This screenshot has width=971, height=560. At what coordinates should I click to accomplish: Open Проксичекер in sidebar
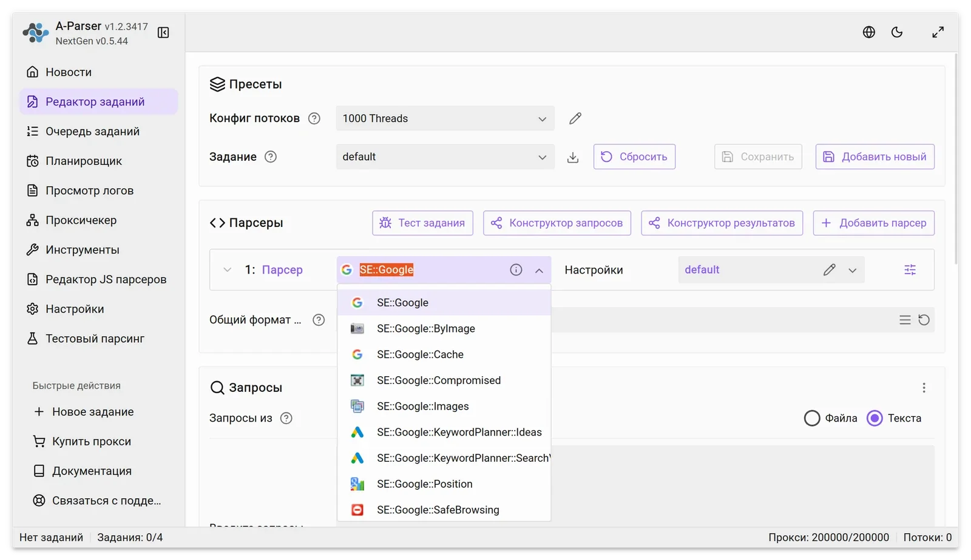[99, 220]
